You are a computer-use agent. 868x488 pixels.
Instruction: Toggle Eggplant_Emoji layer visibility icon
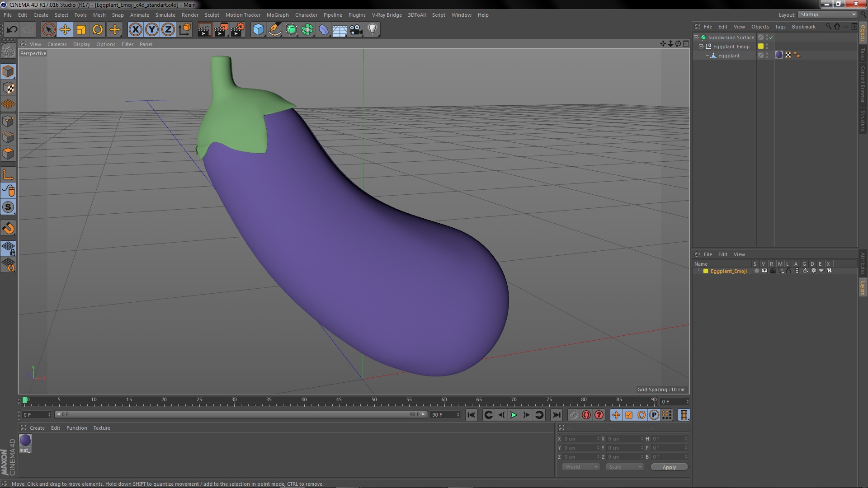(764, 271)
